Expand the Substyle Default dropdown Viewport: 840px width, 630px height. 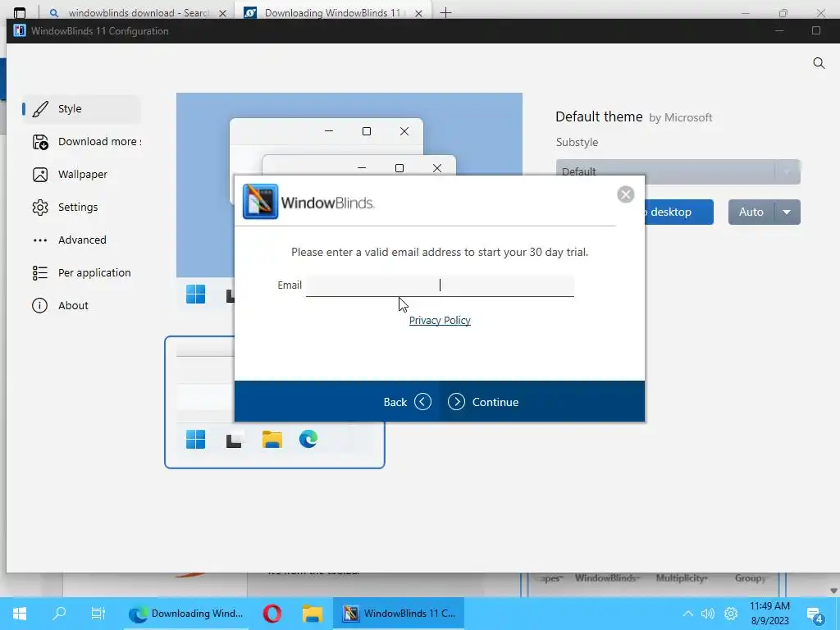pyautogui.click(x=678, y=171)
